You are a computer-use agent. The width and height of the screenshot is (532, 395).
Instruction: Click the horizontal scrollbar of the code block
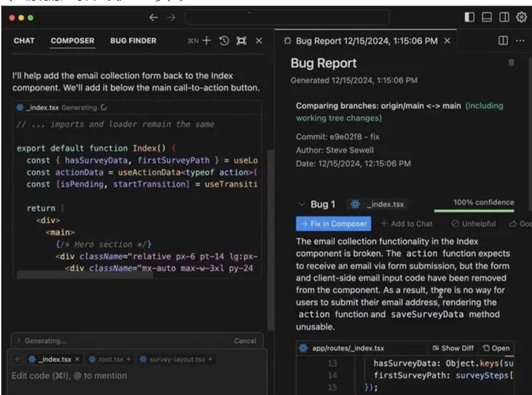85,274
